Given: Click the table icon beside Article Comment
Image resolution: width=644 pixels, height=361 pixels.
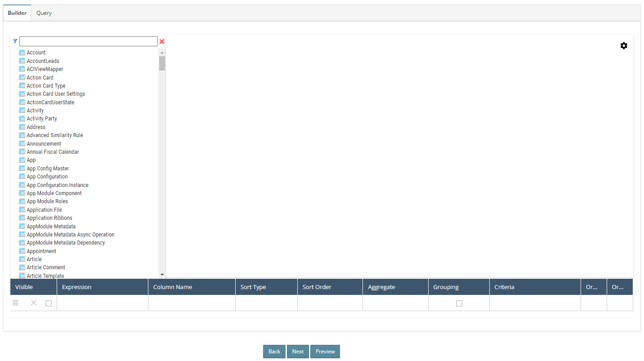Looking at the screenshot, I should point(22,267).
